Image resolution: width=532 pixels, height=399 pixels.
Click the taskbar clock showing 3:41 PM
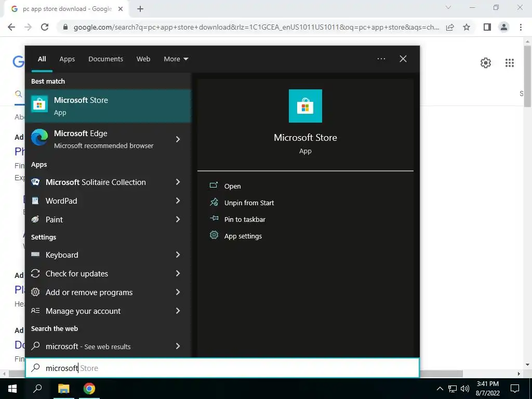[x=487, y=389]
